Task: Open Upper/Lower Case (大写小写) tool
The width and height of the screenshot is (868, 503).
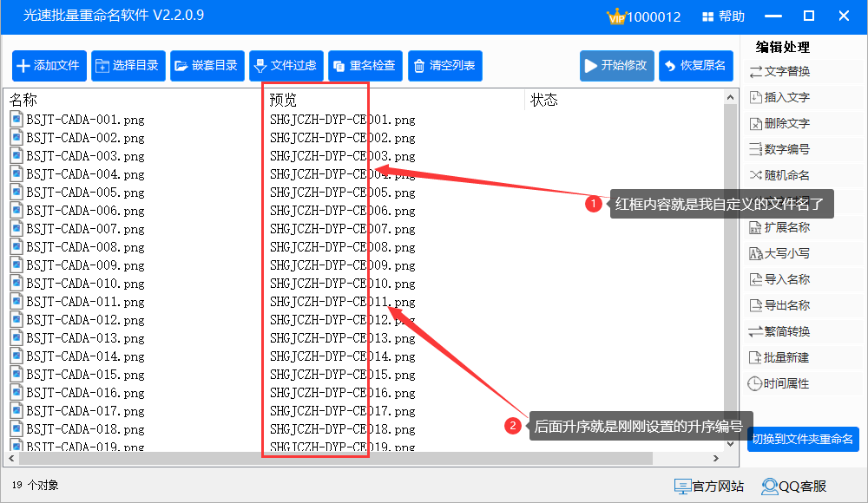Action: (780, 253)
